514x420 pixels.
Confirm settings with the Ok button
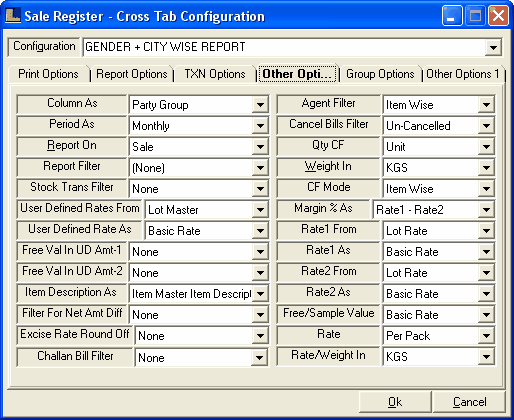pos(395,402)
